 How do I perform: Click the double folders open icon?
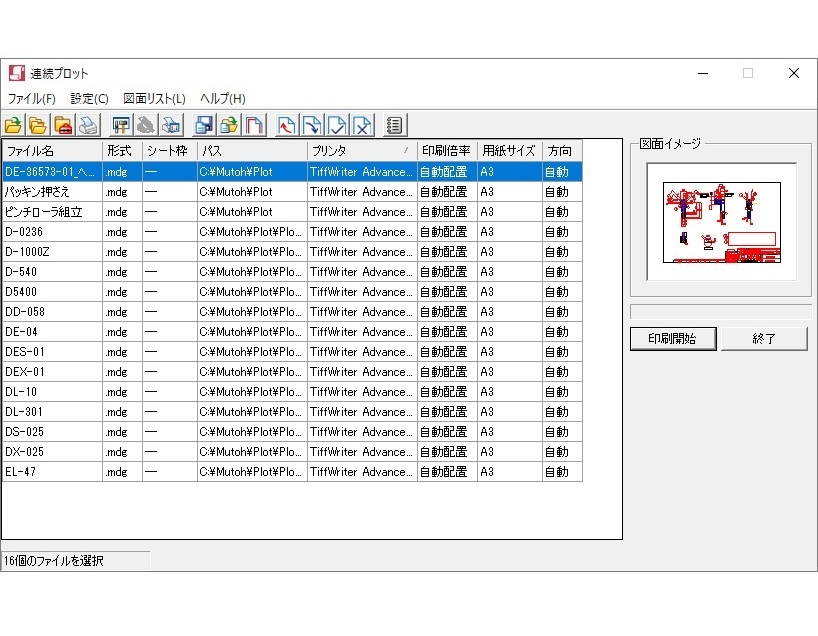[x=38, y=125]
